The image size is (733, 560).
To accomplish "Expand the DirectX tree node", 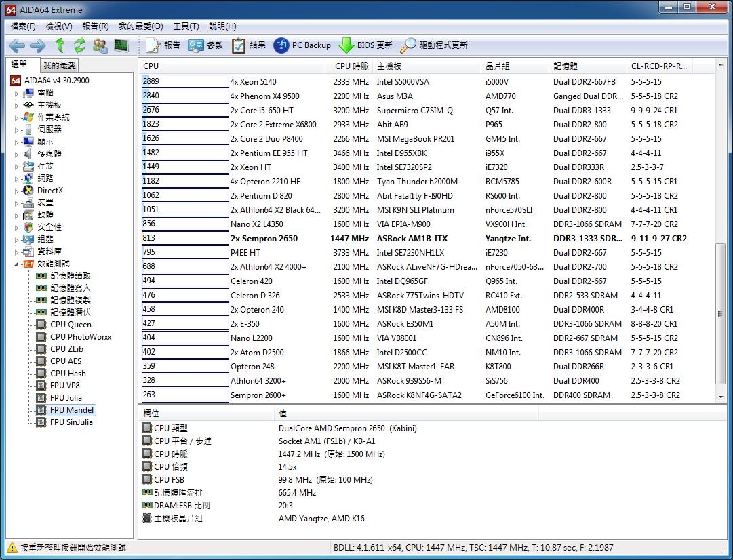I will (x=16, y=191).
